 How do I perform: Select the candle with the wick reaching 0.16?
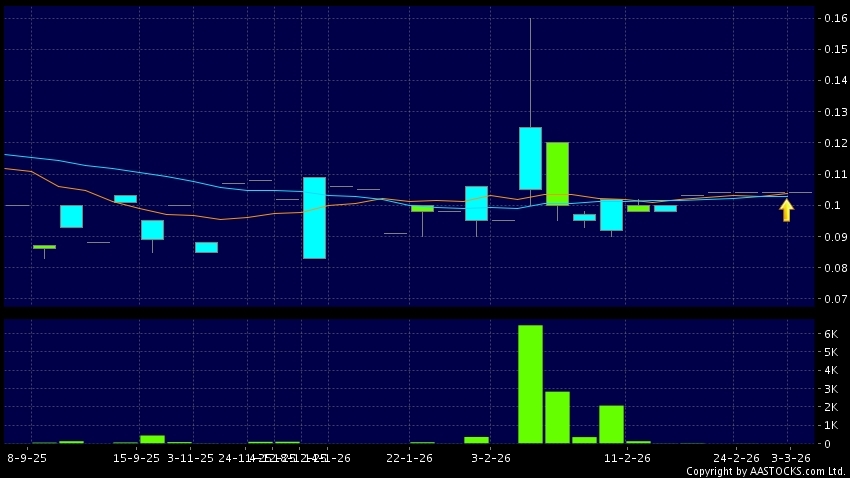(x=530, y=157)
